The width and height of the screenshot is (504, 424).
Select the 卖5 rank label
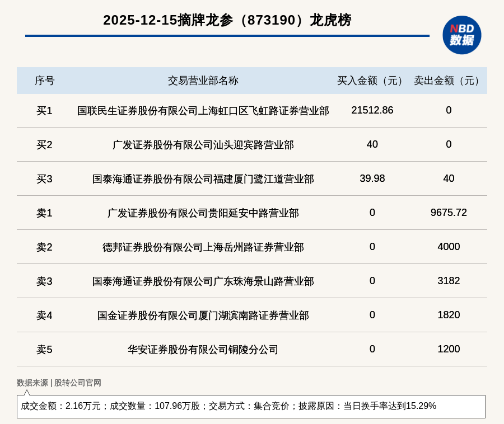(x=44, y=350)
